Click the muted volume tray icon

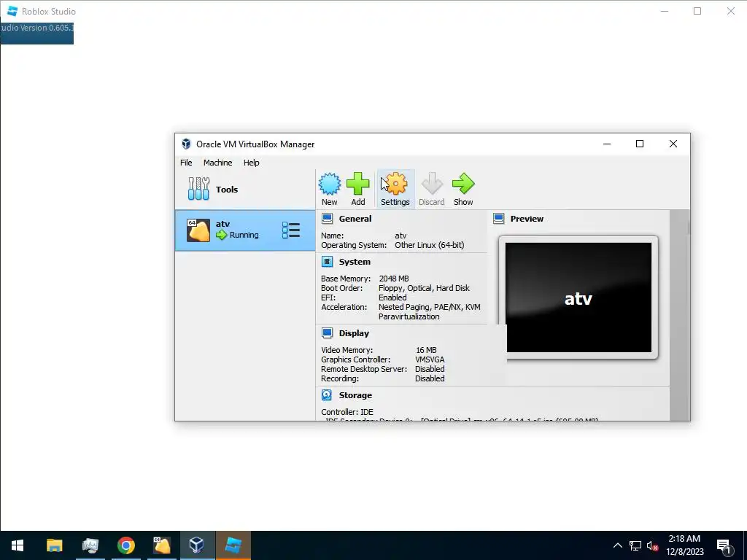652,545
